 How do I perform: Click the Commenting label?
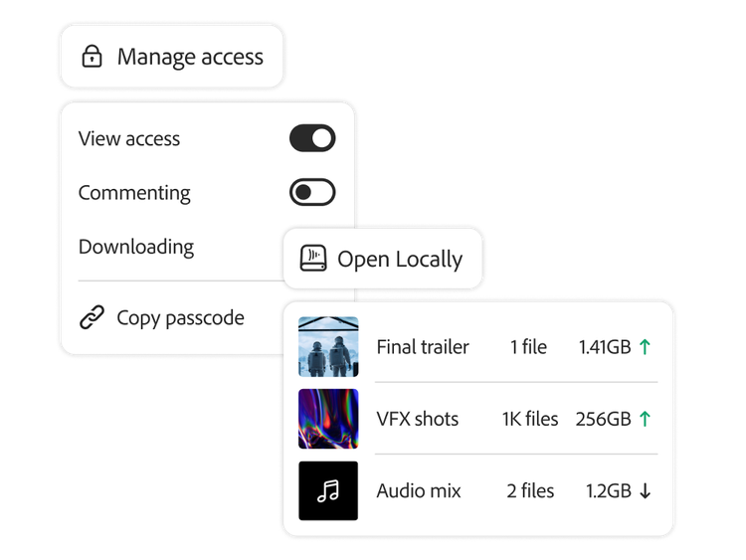pyautogui.click(x=134, y=193)
